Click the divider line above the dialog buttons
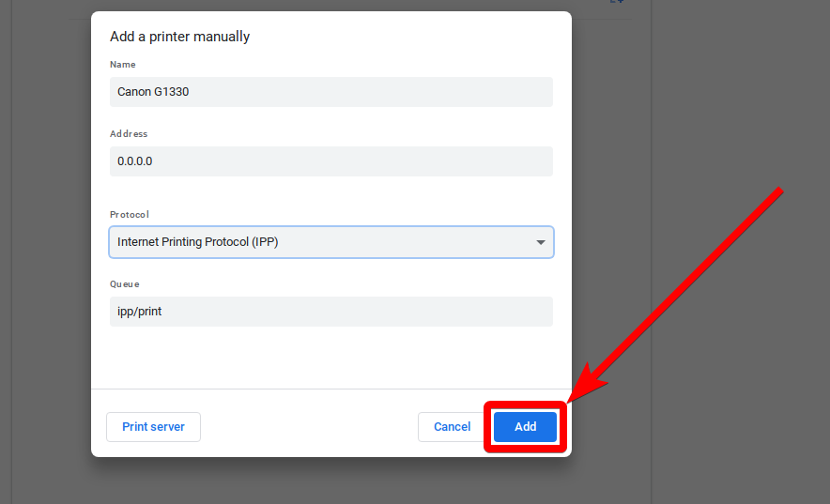This screenshot has width=830, height=504. 330,389
